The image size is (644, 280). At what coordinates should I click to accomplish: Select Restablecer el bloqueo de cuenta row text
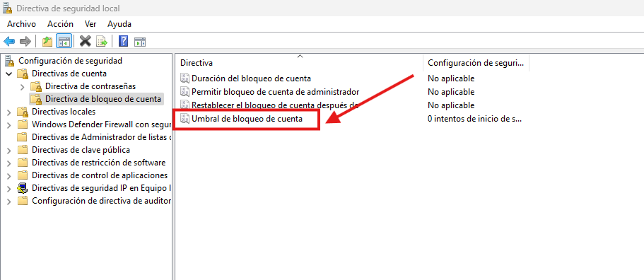pos(275,105)
